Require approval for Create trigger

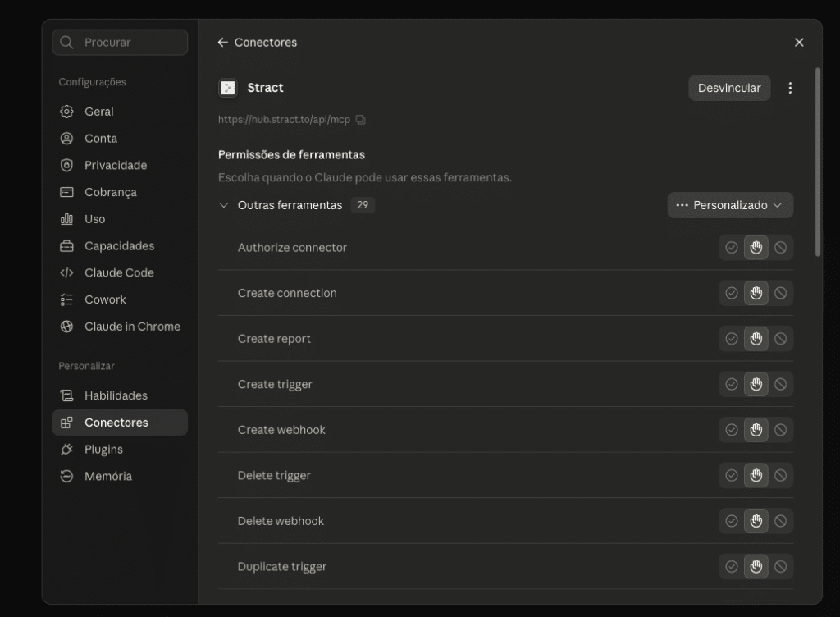coord(756,384)
